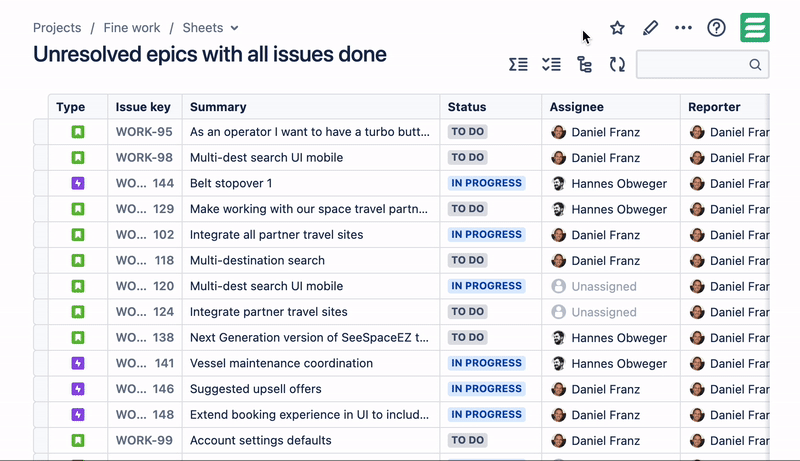
Task: Click IN PROGRESS status of Belt stopover 1
Action: point(486,183)
